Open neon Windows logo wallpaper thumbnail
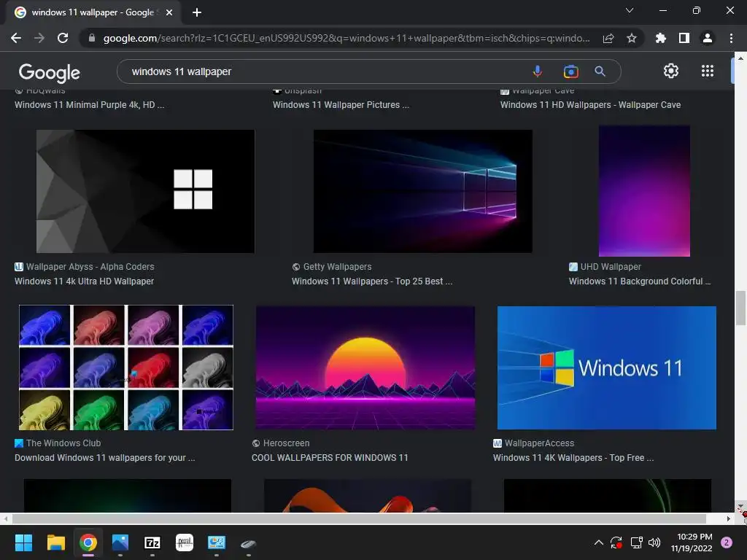This screenshot has height=560, width=747. click(x=422, y=191)
